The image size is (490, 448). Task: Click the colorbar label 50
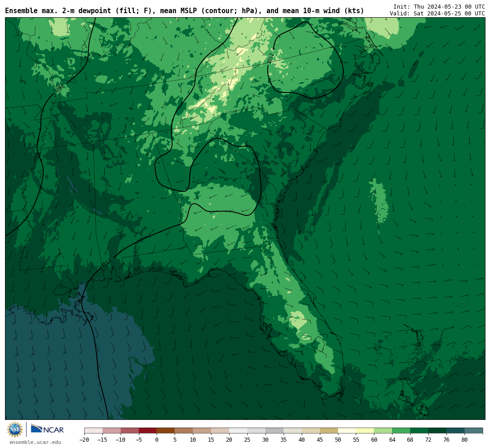point(338,440)
